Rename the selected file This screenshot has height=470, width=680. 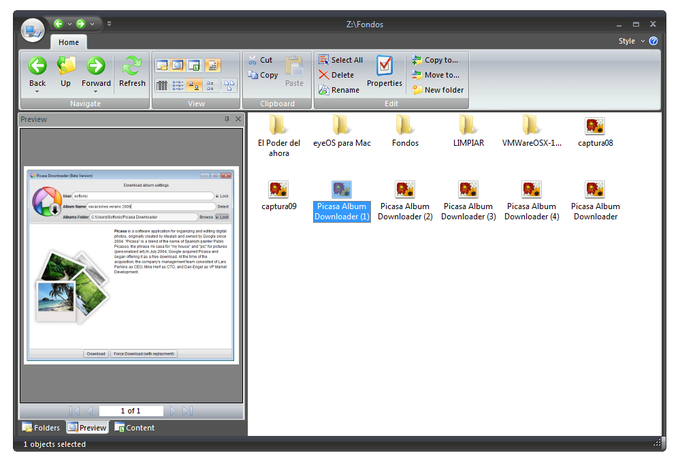coord(339,90)
